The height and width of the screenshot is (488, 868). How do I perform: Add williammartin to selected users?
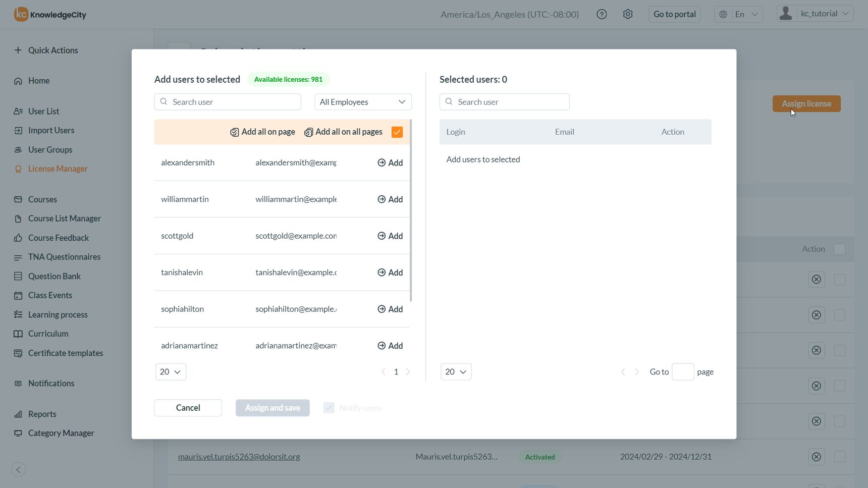pyautogui.click(x=390, y=199)
